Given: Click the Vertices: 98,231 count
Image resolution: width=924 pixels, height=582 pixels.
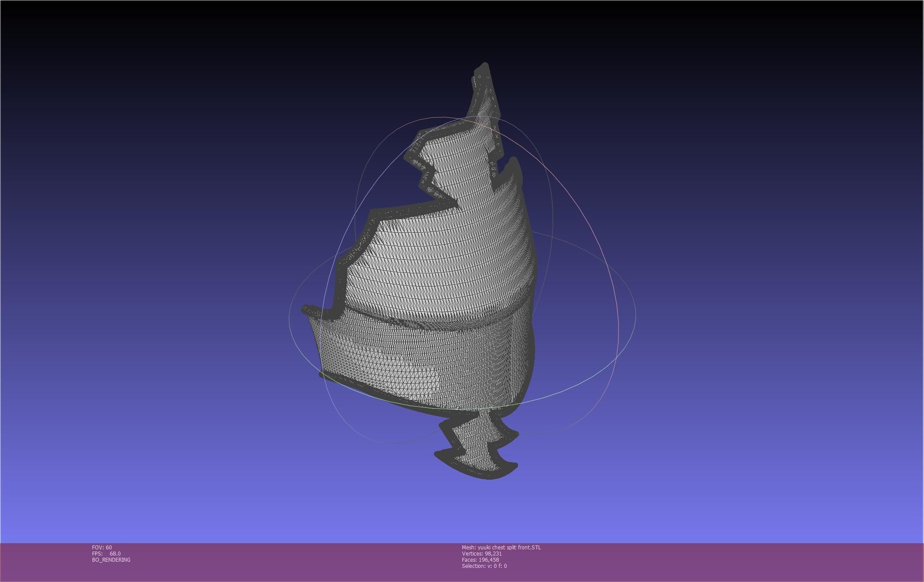Looking at the screenshot, I should point(482,554).
